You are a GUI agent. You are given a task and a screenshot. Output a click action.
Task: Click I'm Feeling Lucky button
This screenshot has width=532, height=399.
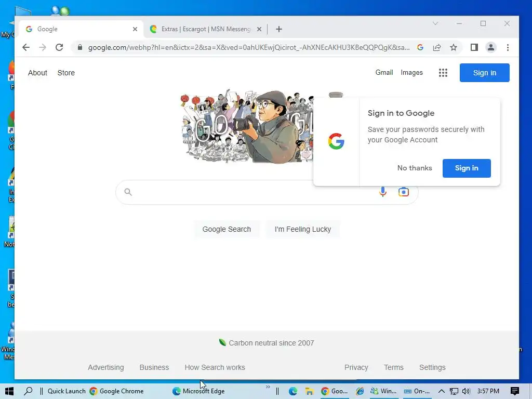point(303,229)
